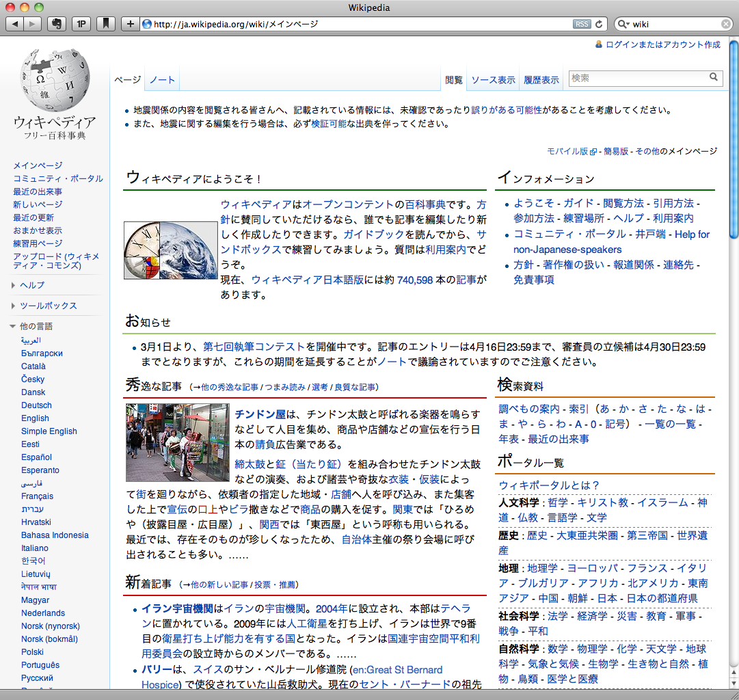Image resolution: width=739 pixels, height=700 pixels.
Task: Open the 履歴表示 tab
Action: pos(541,80)
